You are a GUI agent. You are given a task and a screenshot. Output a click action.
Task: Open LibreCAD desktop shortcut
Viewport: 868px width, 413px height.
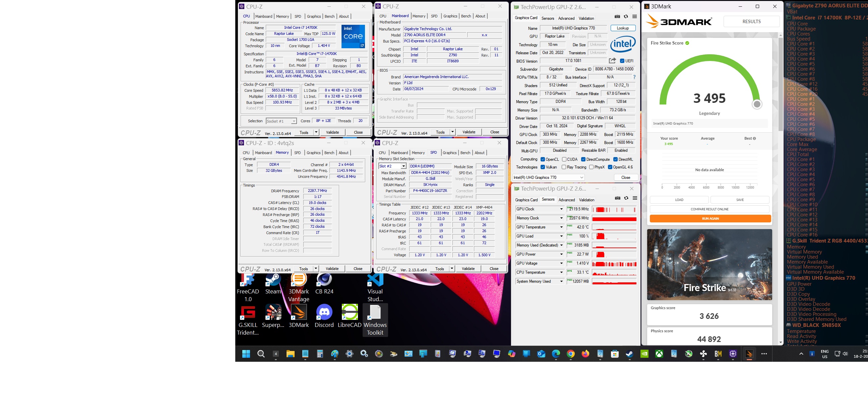click(350, 316)
